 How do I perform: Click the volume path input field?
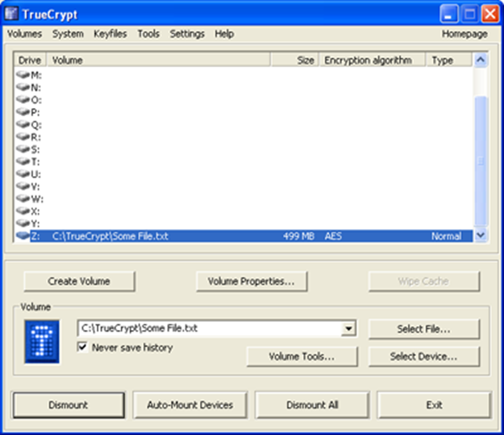[x=210, y=328]
